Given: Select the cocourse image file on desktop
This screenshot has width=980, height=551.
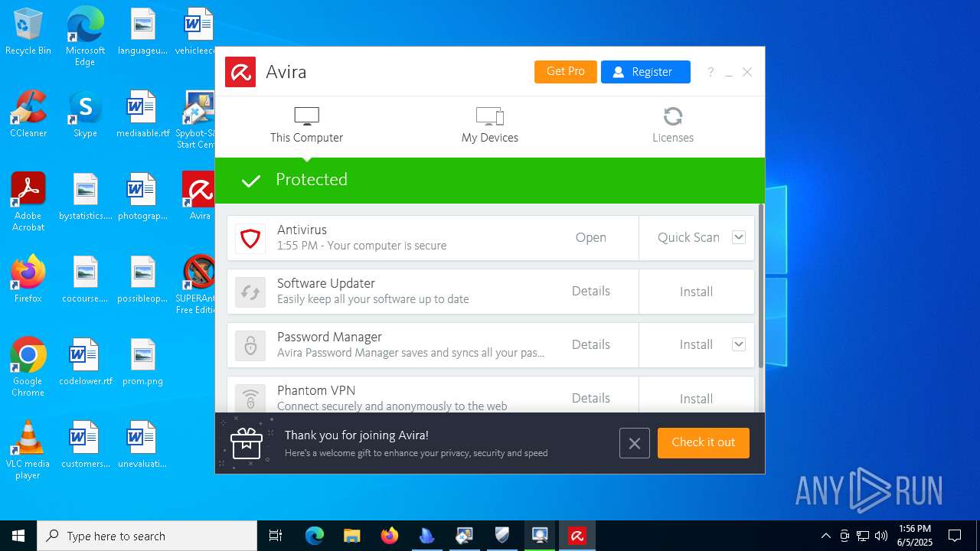Looking at the screenshot, I should pyautogui.click(x=85, y=279).
